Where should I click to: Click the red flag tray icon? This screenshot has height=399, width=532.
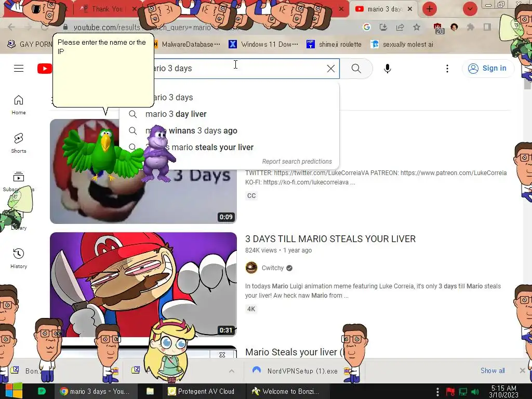pos(450,392)
